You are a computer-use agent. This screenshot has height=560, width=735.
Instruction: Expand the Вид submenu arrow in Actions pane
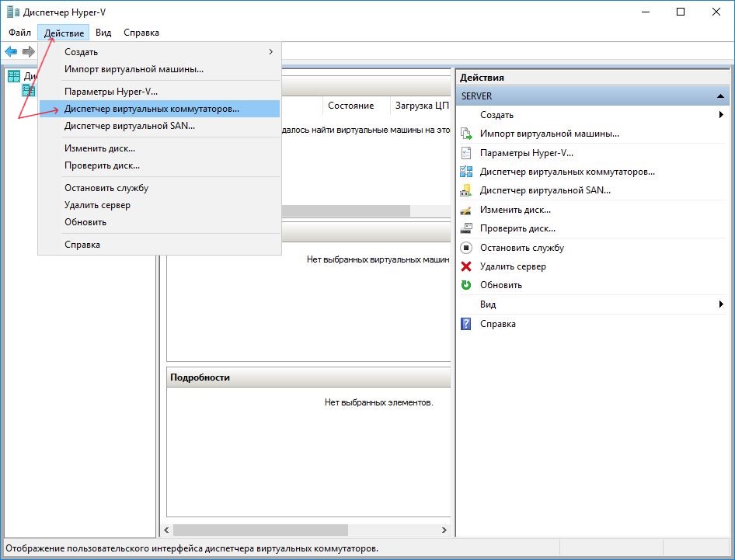click(722, 304)
